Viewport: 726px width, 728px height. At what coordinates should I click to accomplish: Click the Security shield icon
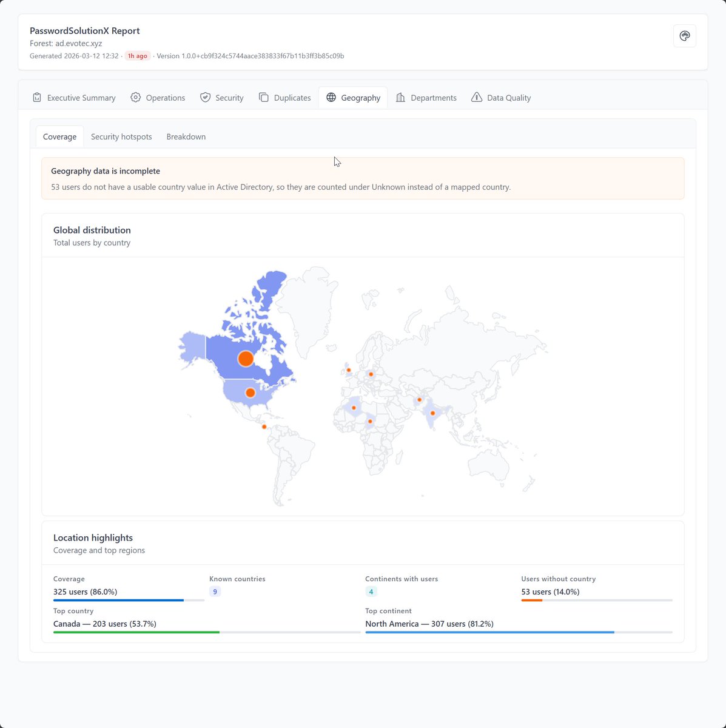tap(206, 98)
